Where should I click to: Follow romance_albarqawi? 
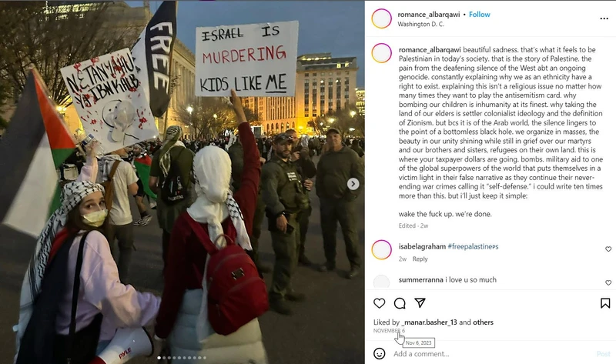(479, 15)
